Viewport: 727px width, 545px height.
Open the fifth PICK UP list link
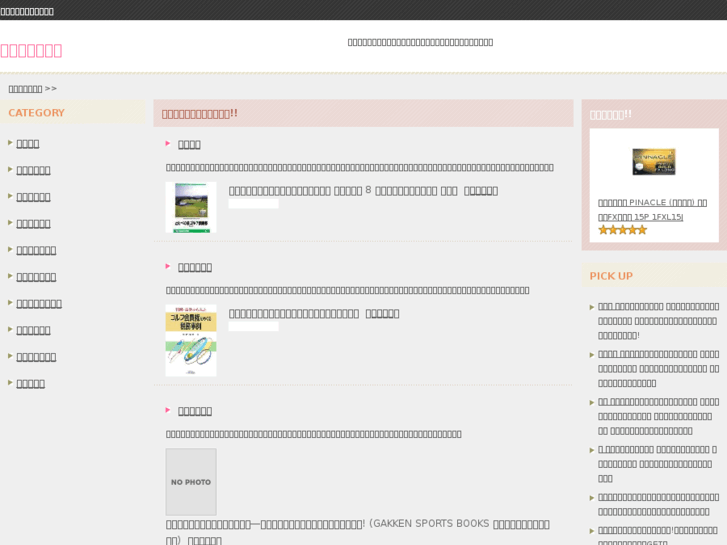point(658,504)
